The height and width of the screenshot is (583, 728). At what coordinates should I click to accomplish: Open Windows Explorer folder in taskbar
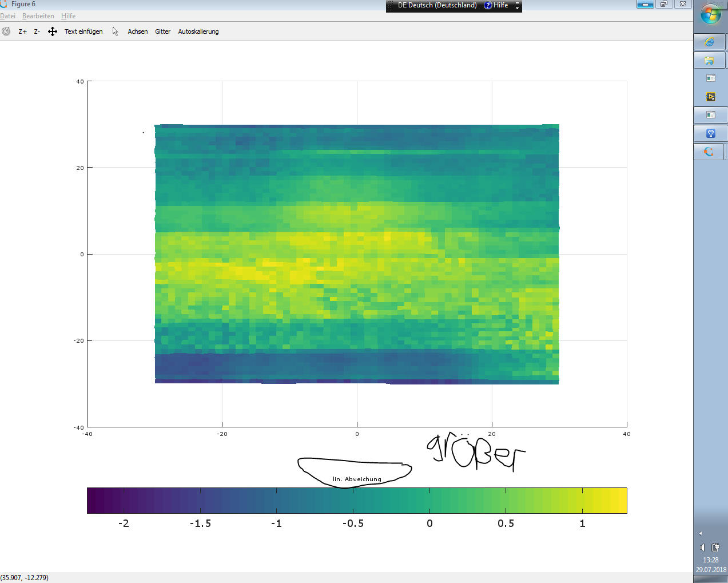pyautogui.click(x=709, y=60)
